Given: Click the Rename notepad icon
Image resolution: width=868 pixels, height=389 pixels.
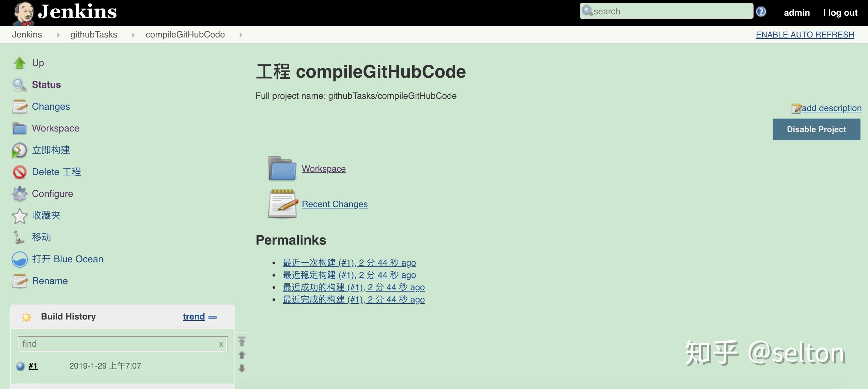Looking at the screenshot, I should click(19, 281).
